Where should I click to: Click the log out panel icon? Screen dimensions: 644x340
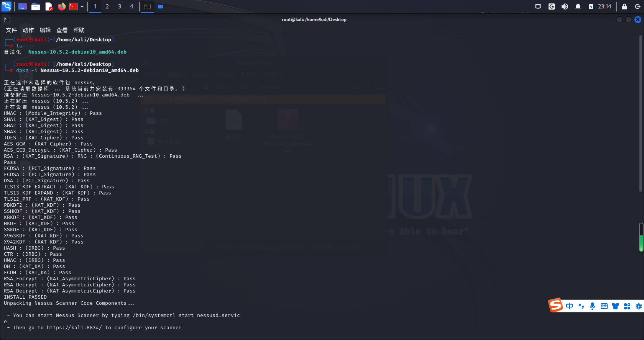tap(637, 7)
